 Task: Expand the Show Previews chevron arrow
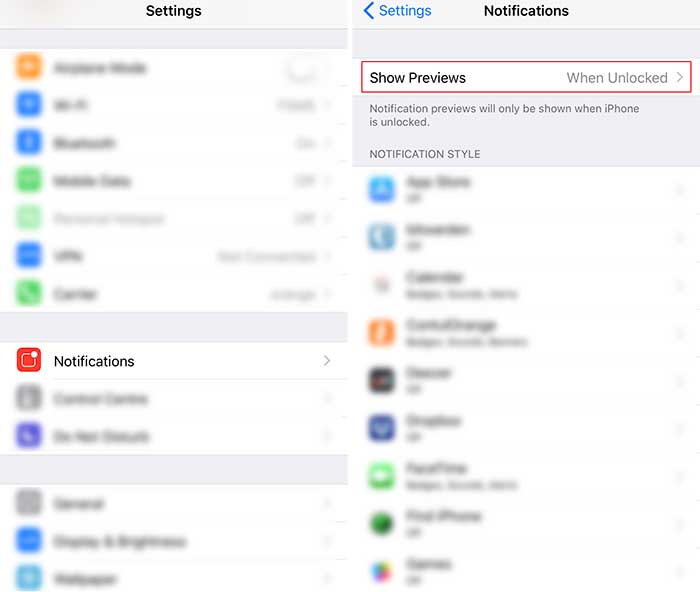(679, 77)
